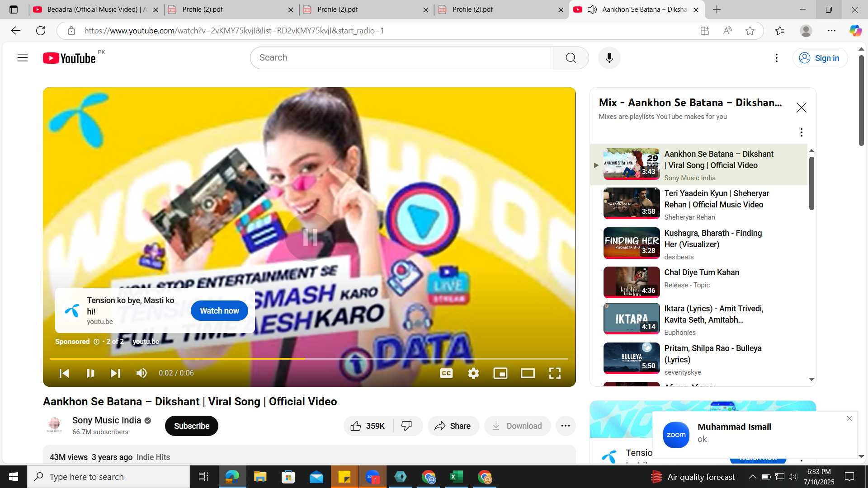Open the Edge tab actions menu
The height and width of the screenshot is (488, 868).
(14, 9)
